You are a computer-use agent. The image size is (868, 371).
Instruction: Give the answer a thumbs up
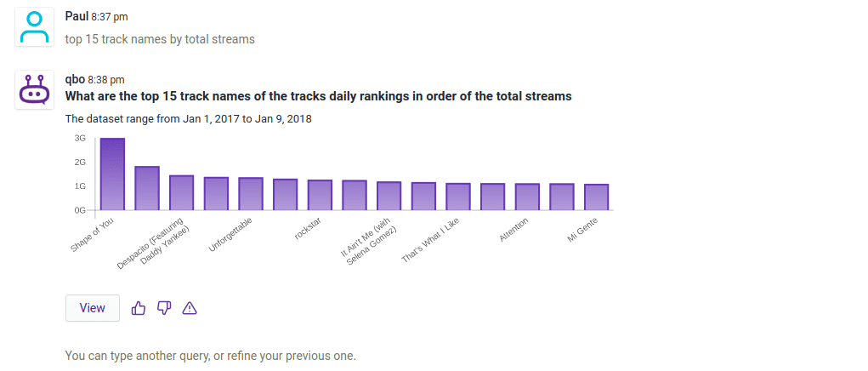tap(139, 308)
